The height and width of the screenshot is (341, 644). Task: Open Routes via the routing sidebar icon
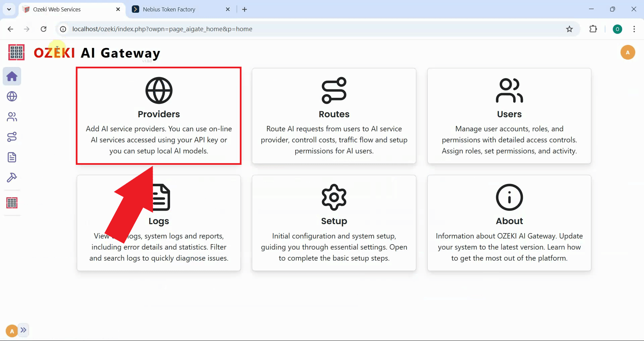pyautogui.click(x=12, y=137)
